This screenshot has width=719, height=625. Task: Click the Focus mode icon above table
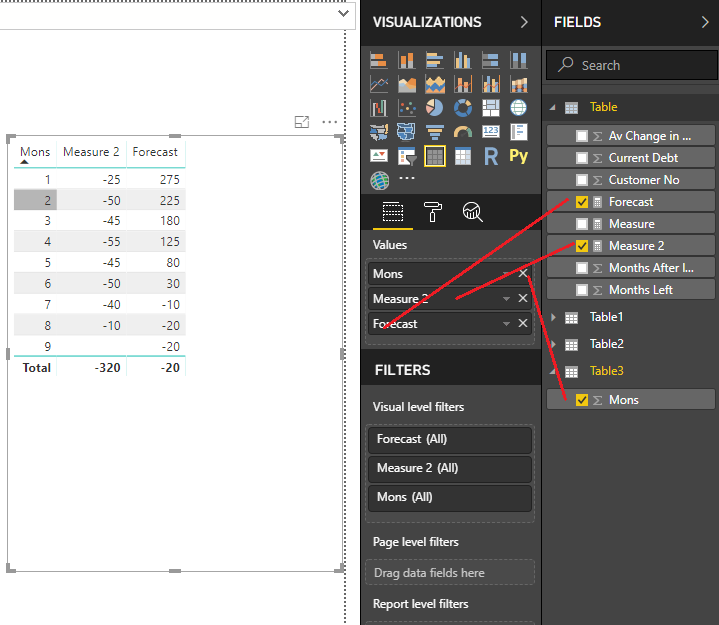coord(302,122)
